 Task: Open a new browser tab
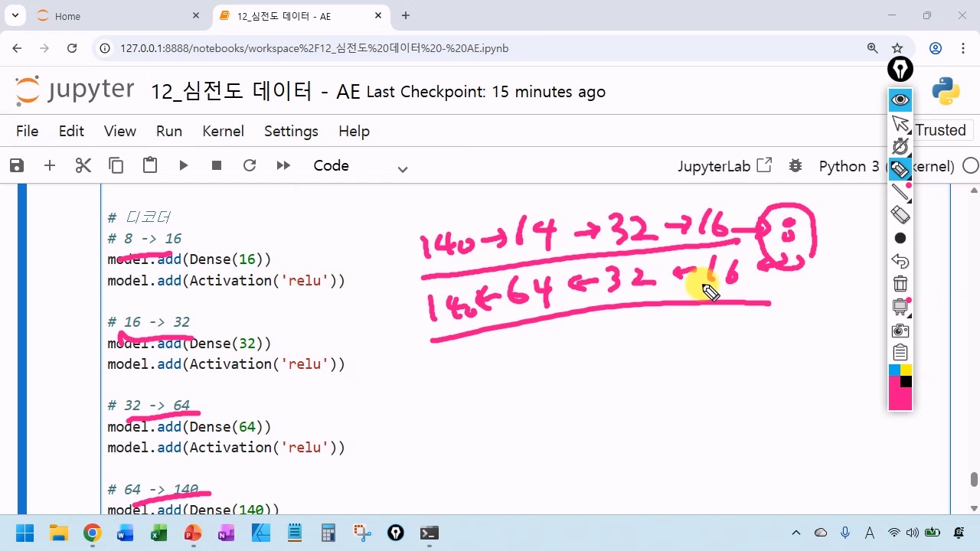click(406, 15)
